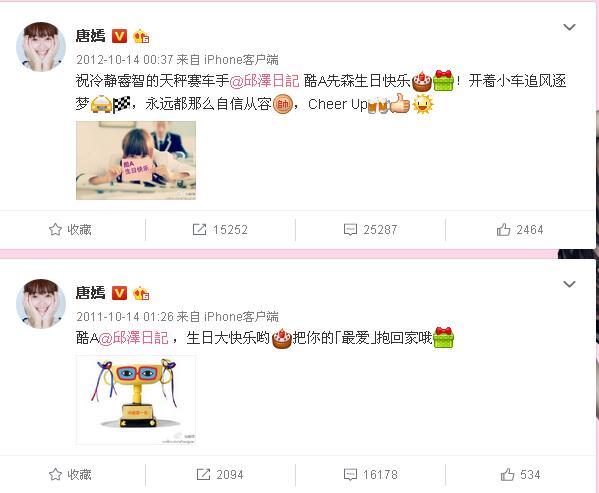The image size is (599, 493).
Task: Repost the 2012 post with 15252 shares
Action: click(220, 230)
